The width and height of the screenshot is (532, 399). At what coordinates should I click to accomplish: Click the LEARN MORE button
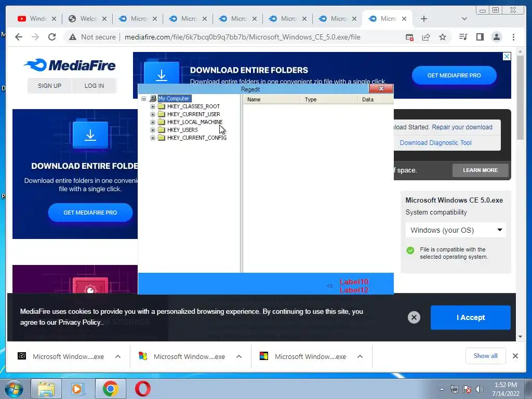(481, 170)
